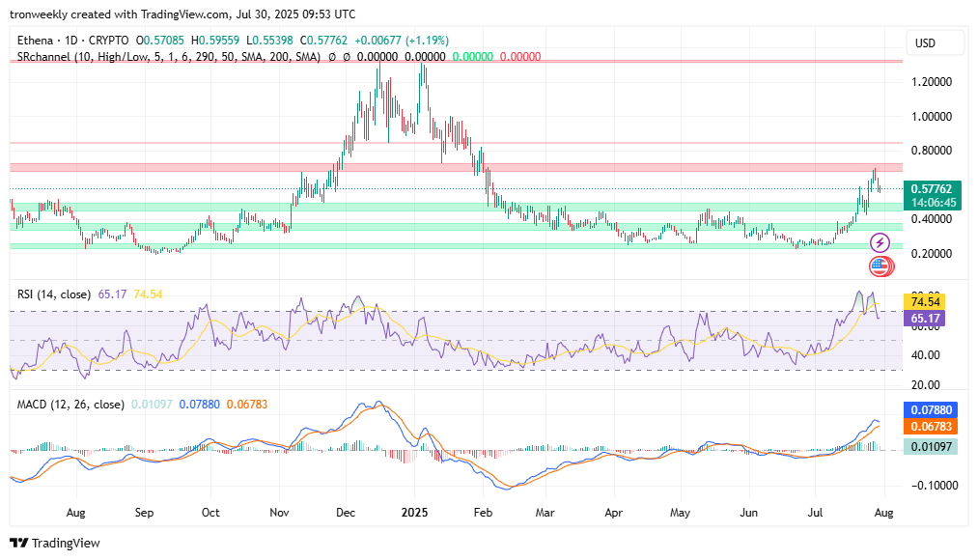Click the Apr label on time axis

pyautogui.click(x=614, y=513)
